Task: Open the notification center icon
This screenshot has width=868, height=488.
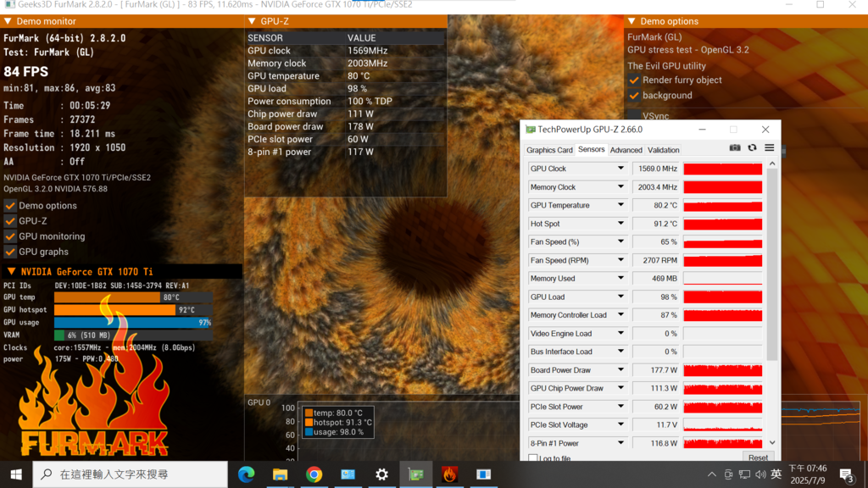Action: click(x=847, y=474)
